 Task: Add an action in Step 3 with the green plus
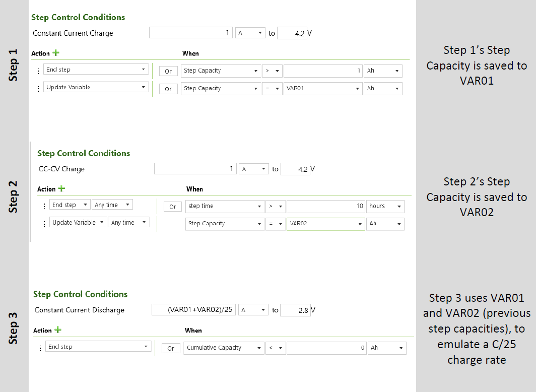tap(58, 330)
